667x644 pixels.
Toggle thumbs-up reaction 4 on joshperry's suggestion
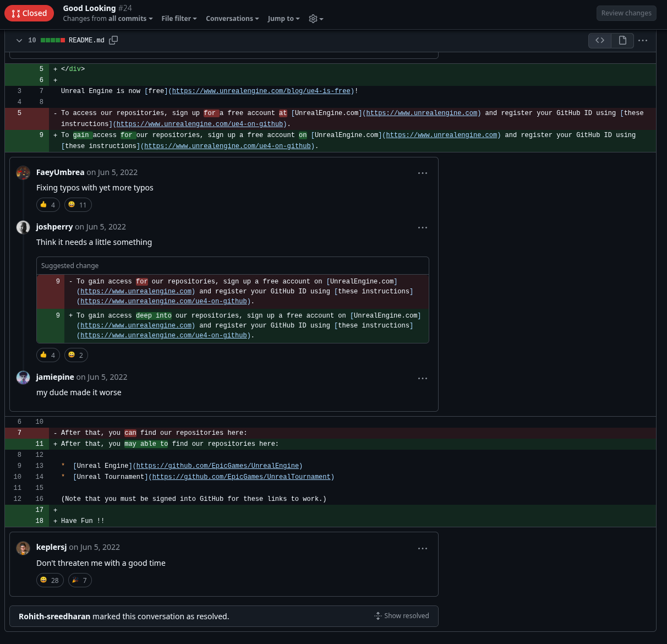click(x=48, y=355)
